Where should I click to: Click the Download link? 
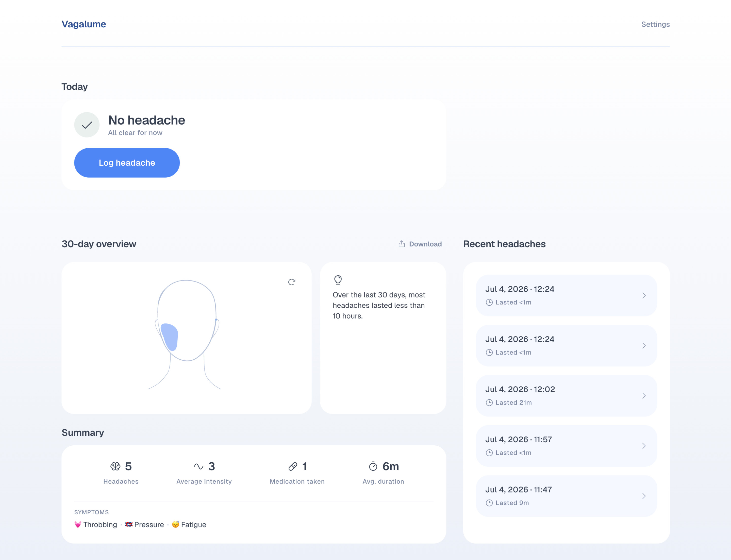click(420, 244)
